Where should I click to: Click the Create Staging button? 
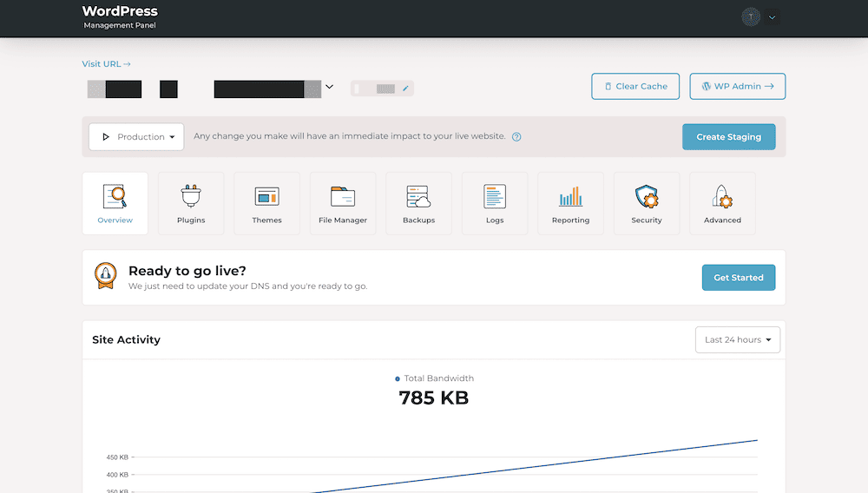tap(728, 137)
